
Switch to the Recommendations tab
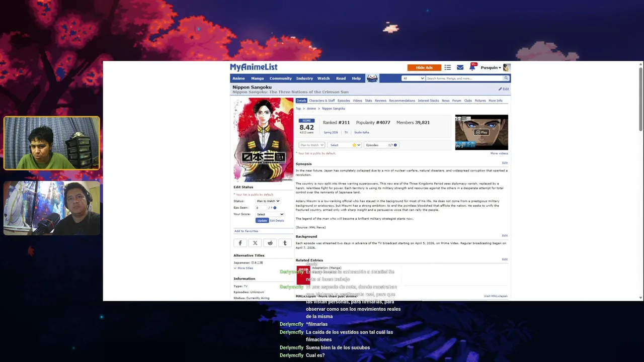pyautogui.click(x=402, y=101)
